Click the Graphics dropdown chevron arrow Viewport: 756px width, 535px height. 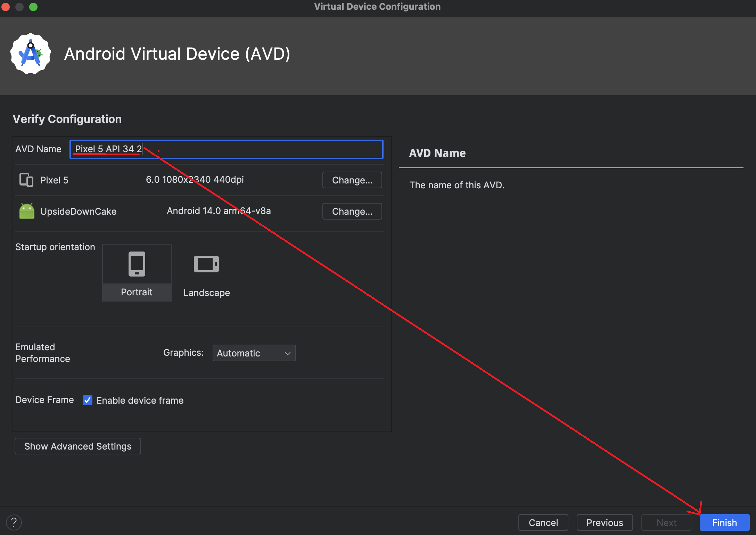coord(288,353)
